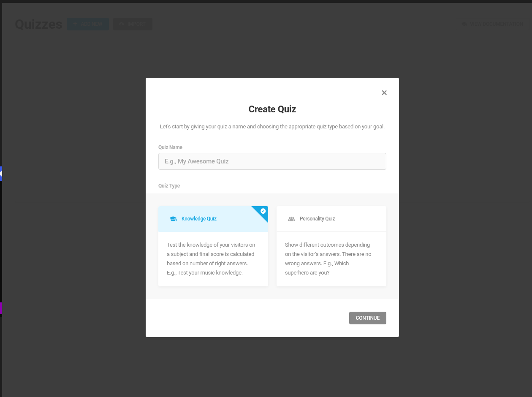Image resolution: width=532 pixels, height=397 pixels.
Task: Click the graduation cap Knowledge Quiz icon
Action: click(x=173, y=219)
